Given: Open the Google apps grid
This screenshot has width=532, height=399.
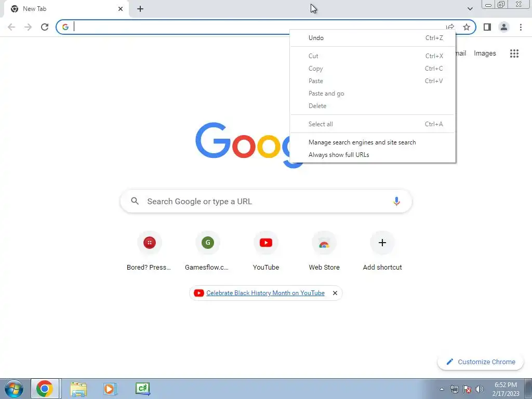Looking at the screenshot, I should tap(514, 54).
